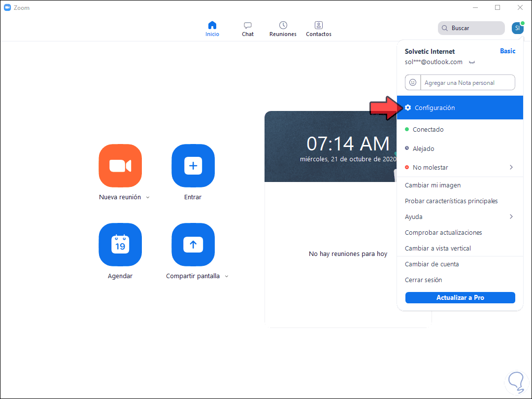Click the No hay reuniones para hoy text
The height and width of the screenshot is (399, 532).
(x=348, y=254)
